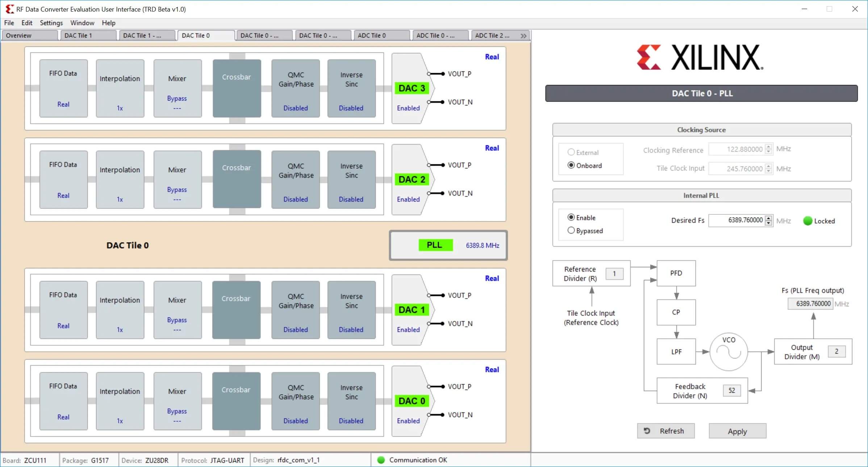868x467 pixels.
Task: Decrease Desired Fs with down arrow
Action: click(769, 223)
